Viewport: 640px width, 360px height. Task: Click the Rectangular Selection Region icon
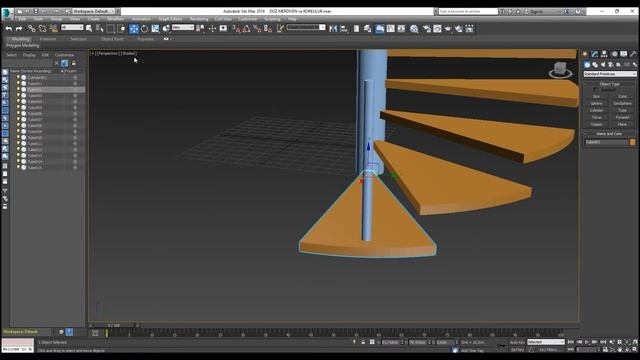[111, 29]
